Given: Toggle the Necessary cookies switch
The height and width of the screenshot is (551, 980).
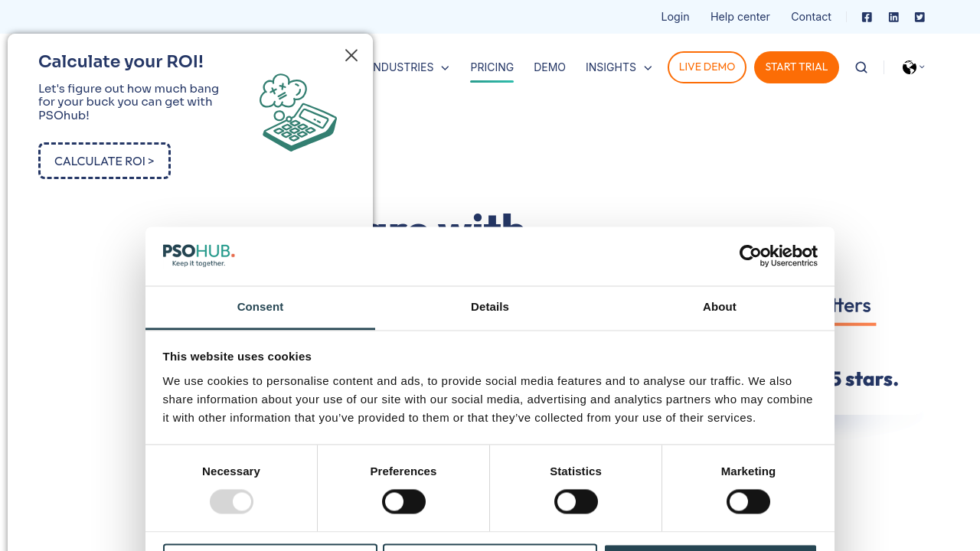Looking at the screenshot, I should (231, 502).
